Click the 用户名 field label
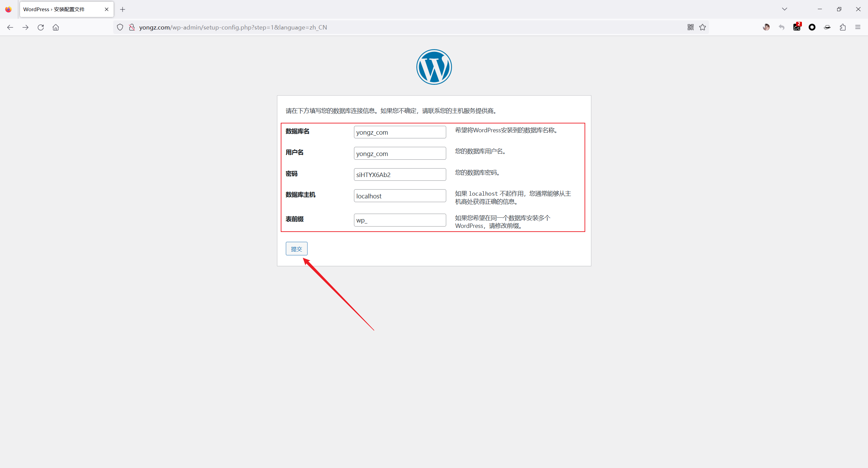Screen dimensions: 868x468 (294, 152)
